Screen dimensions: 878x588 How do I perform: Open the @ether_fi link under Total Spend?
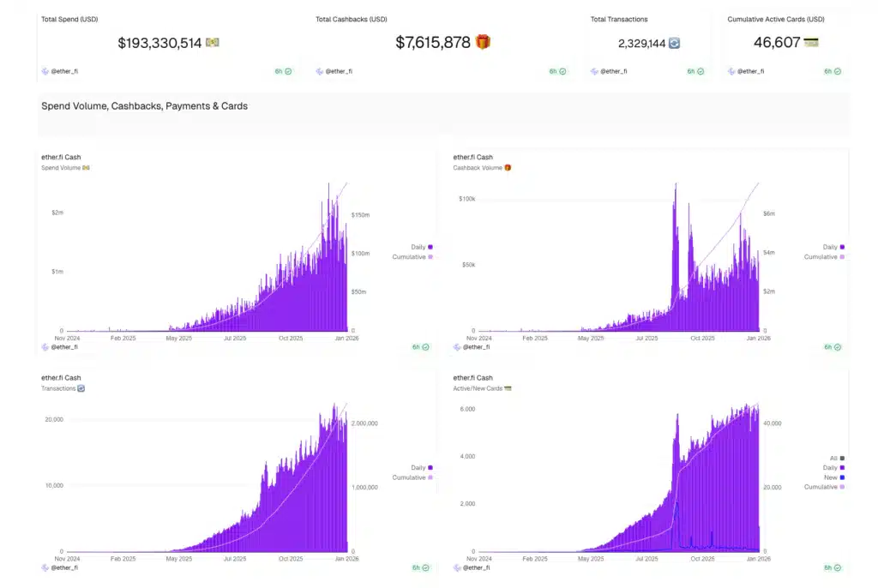click(64, 71)
